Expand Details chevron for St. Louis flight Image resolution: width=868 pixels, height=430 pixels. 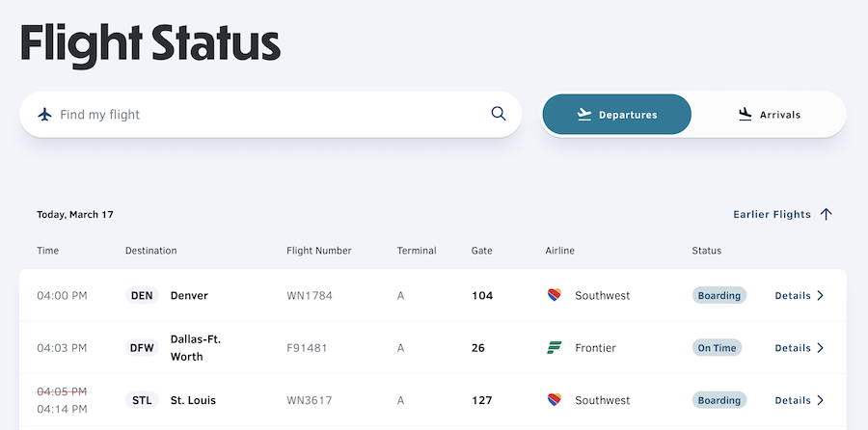821,400
